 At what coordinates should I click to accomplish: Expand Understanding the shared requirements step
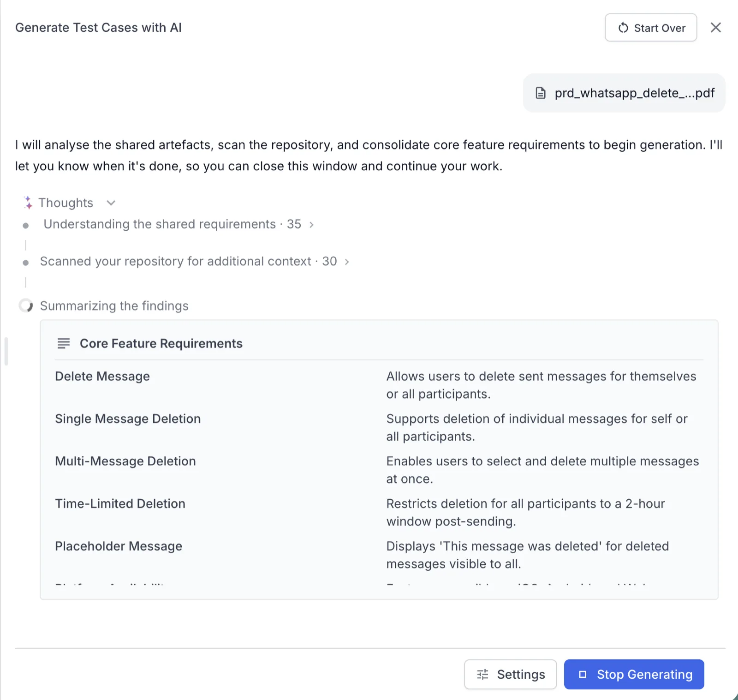311,225
